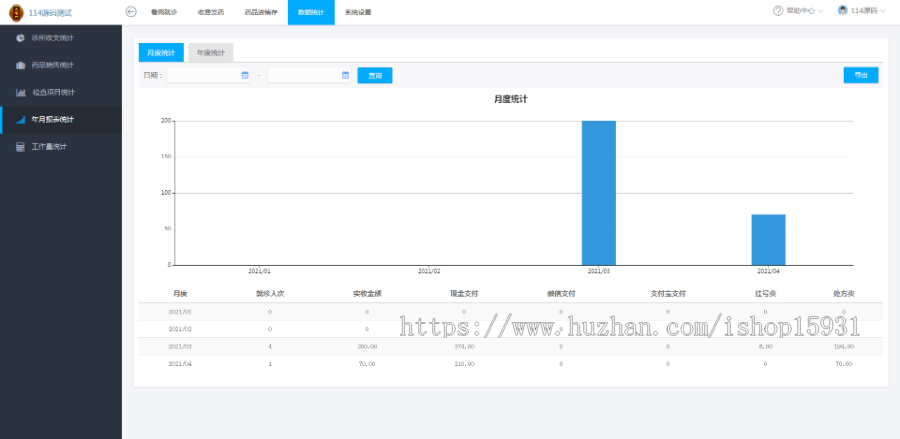Click the 2021/04 bar in chart
The image size is (900, 439).
[x=768, y=239]
